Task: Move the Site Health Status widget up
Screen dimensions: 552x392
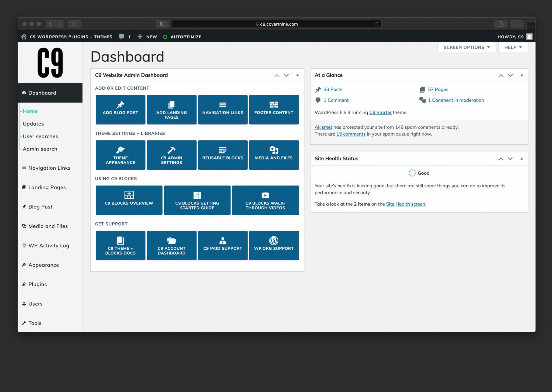Action: tap(501, 159)
